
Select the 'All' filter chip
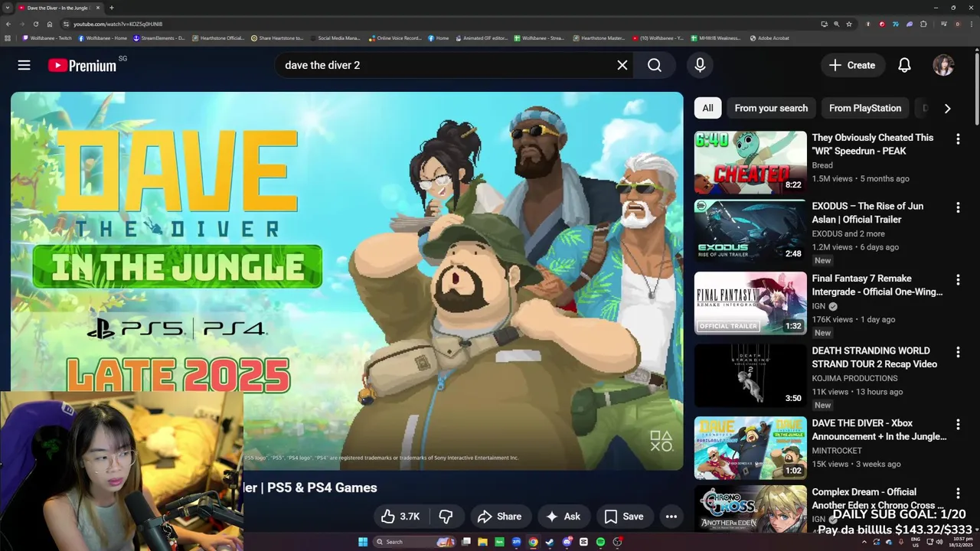(x=707, y=108)
